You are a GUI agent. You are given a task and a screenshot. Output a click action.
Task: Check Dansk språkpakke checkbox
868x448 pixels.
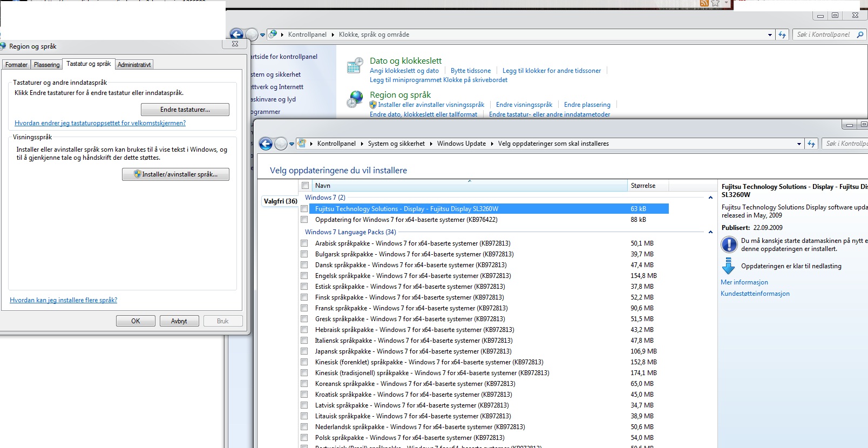(304, 265)
